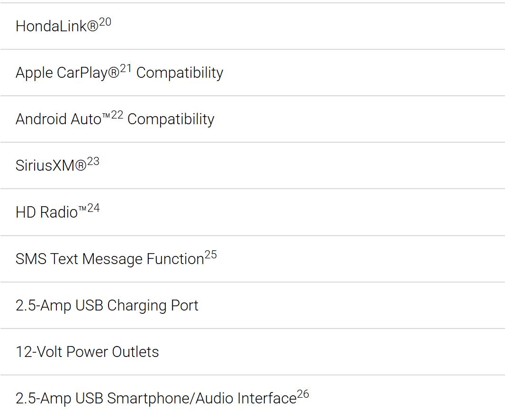Click footnote 24 after HD Radio
Image resolution: width=505 pixels, height=420 pixels.
[93, 208]
